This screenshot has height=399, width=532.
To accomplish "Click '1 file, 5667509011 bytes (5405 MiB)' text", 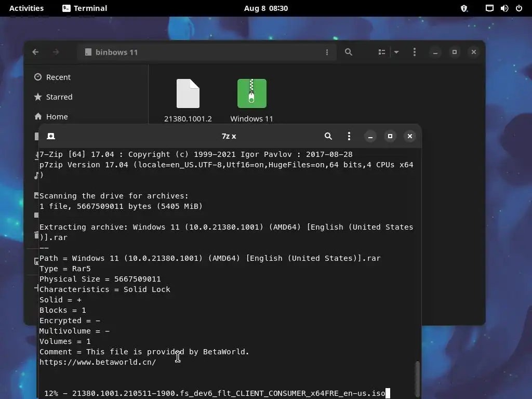I will tap(121, 206).
